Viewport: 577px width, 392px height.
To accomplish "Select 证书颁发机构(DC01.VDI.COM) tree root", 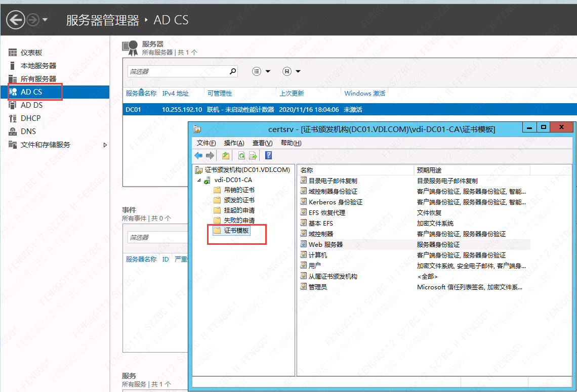I will (x=248, y=170).
